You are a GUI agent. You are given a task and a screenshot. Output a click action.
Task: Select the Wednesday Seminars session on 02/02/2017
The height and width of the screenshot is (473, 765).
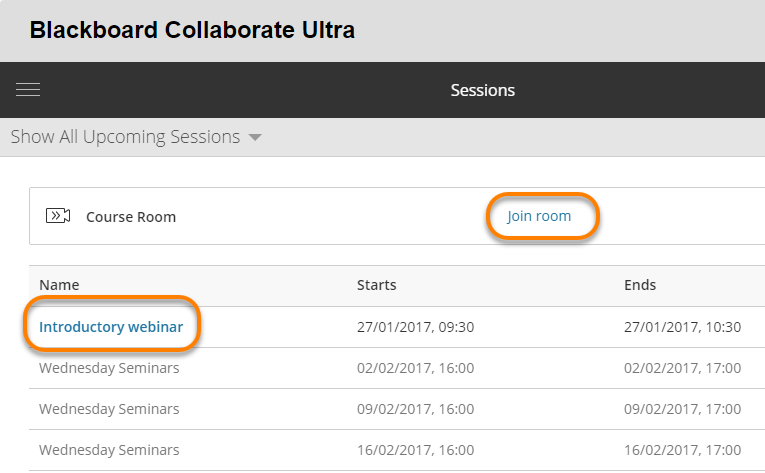(109, 368)
